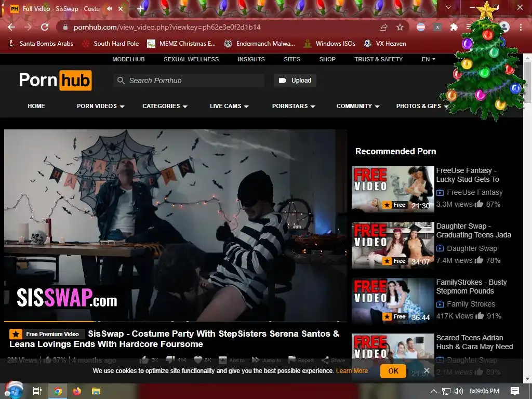The width and height of the screenshot is (532, 399).
Task: Open the VX Heaven bookmark
Action: coord(385,44)
